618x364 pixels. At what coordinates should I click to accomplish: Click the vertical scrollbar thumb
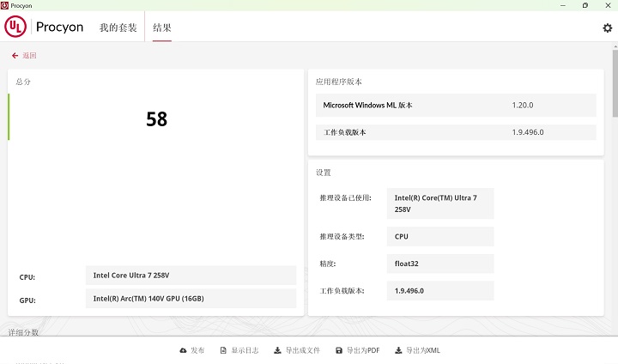point(615,83)
